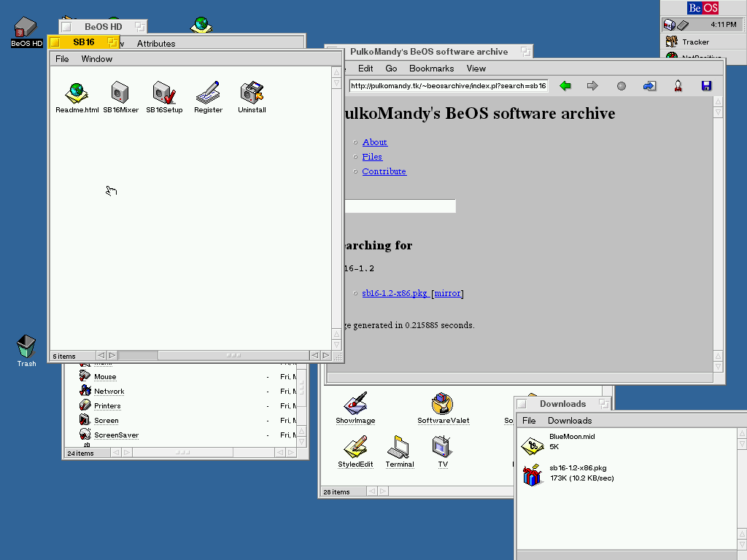Follow the About link
Screen dimensions: 747x560
tap(374, 142)
